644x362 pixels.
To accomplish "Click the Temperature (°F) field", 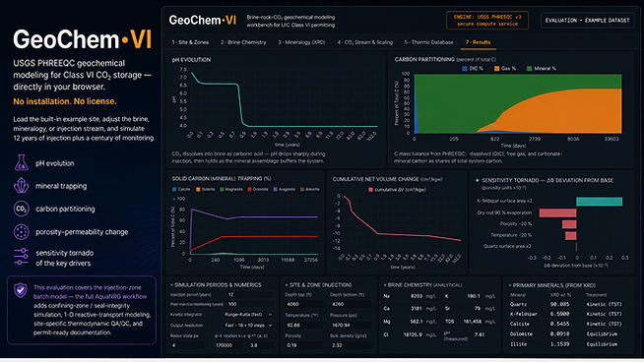I will pyautogui.click(x=305, y=325).
